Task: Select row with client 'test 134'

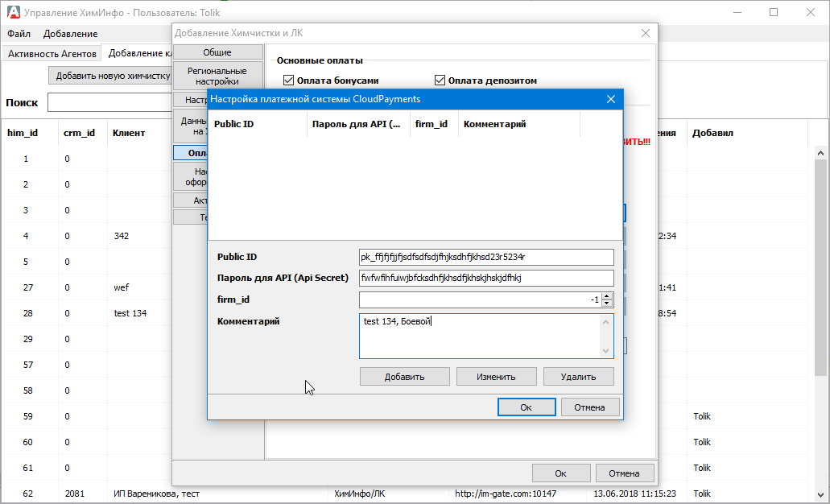Action: coord(130,313)
